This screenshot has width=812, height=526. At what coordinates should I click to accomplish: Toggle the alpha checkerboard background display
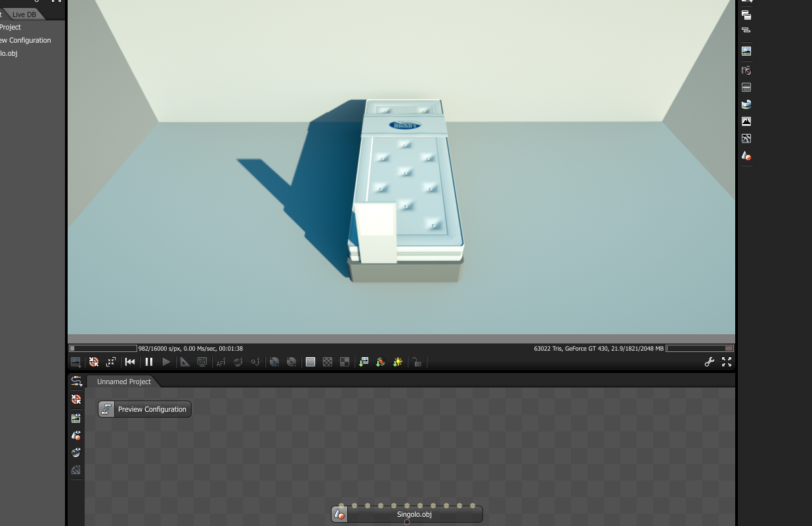pyautogui.click(x=328, y=362)
